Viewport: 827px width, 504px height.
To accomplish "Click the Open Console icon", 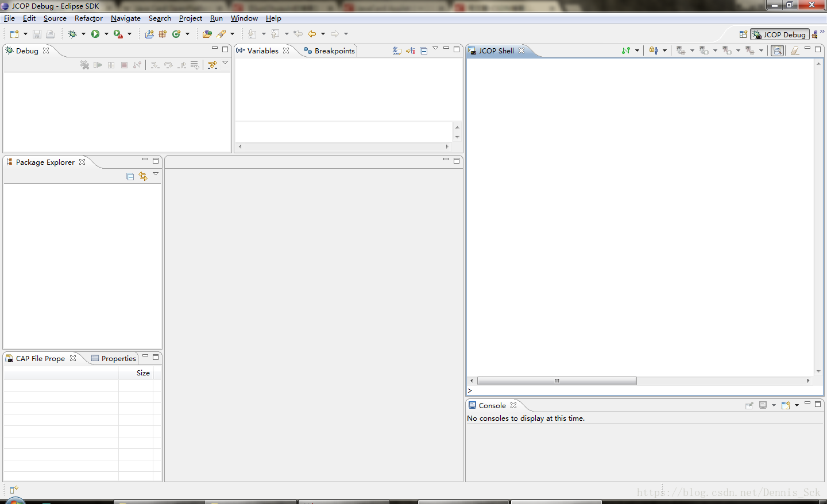I will (786, 405).
